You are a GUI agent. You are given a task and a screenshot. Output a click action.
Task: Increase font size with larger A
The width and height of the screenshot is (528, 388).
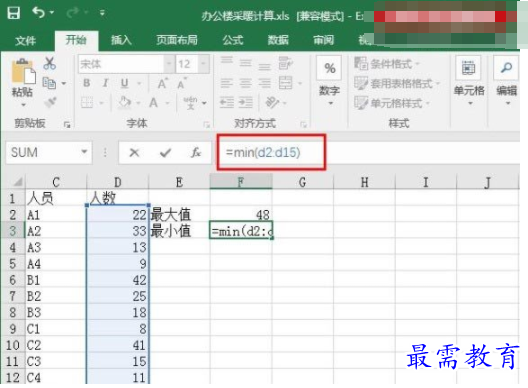point(162,83)
